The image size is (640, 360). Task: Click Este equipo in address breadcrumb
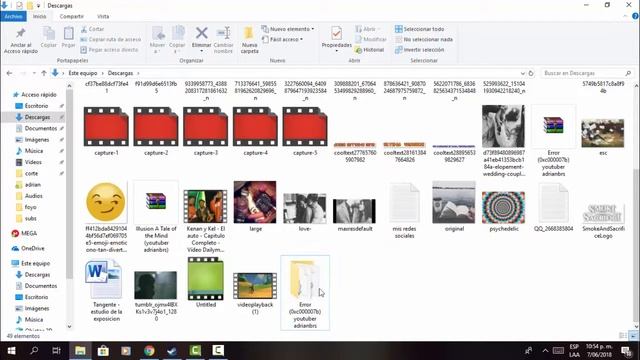[x=82, y=73]
